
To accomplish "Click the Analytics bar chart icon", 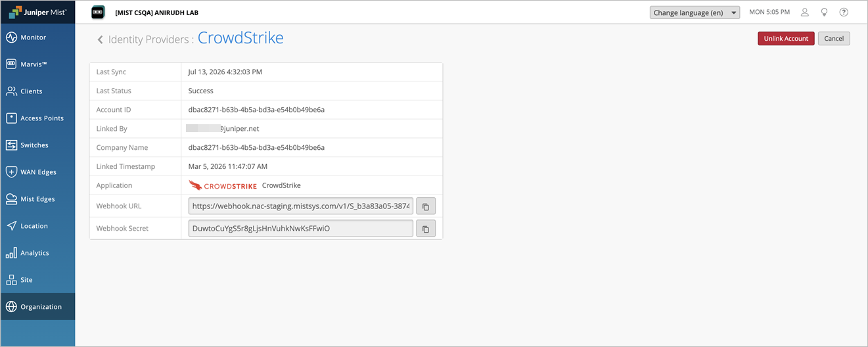I will pyautogui.click(x=11, y=253).
